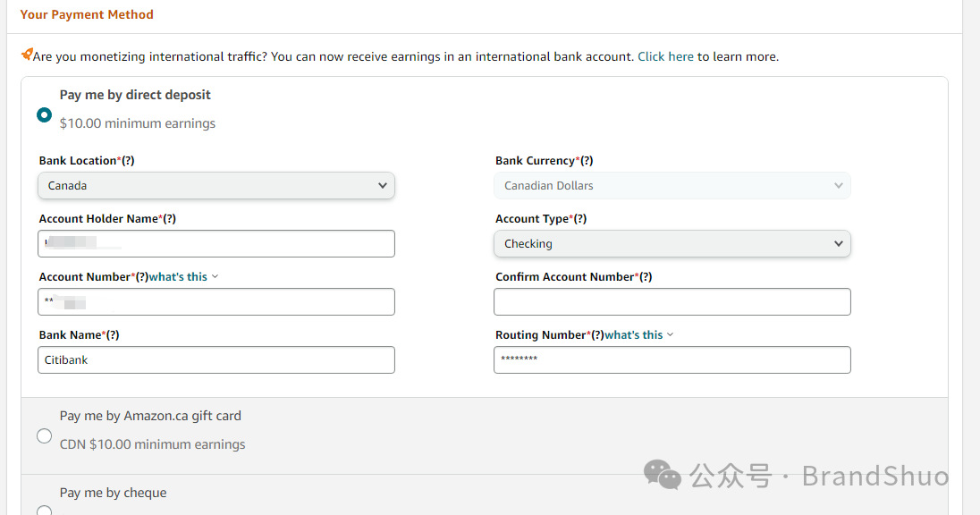Open the (?) help next to Account Holder Name
Viewport: 980px width, 515px height.
[170, 219]
